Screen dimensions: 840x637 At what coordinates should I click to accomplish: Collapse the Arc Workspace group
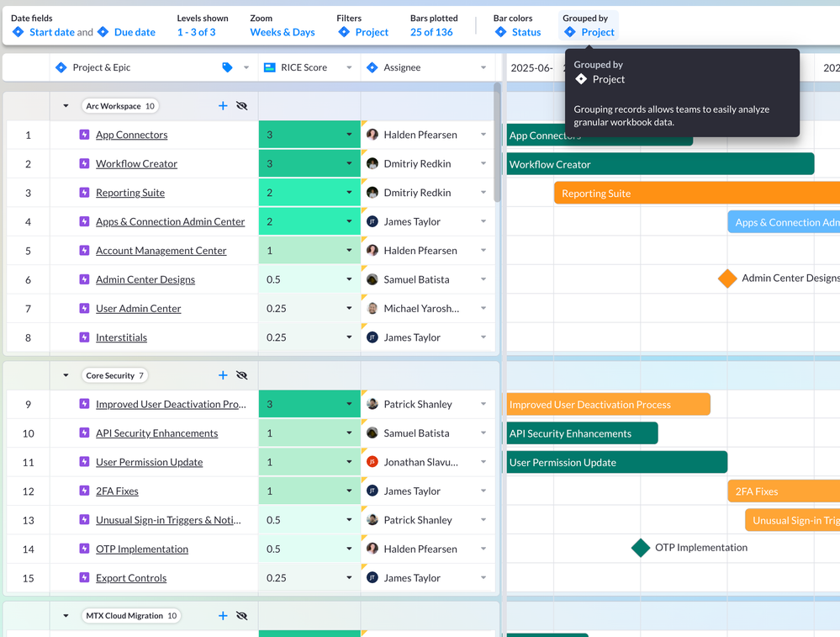[66, 106]
